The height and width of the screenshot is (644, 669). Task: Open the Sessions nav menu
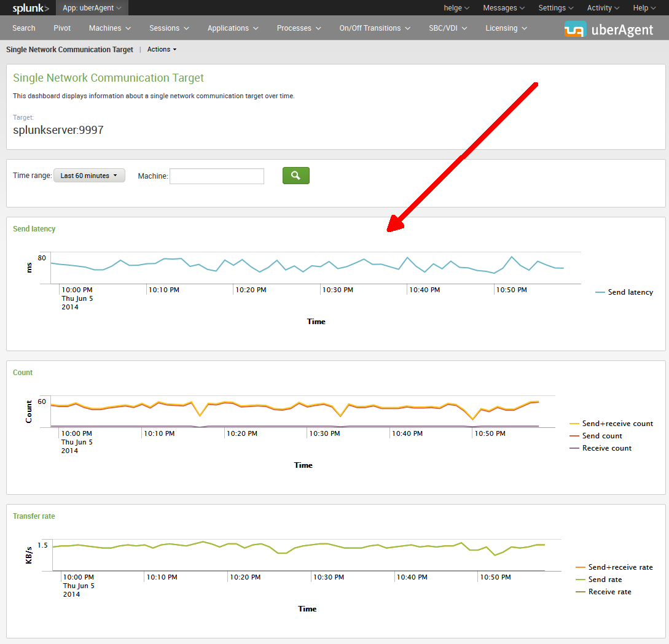pyautogui.click(x=169, y=28)
